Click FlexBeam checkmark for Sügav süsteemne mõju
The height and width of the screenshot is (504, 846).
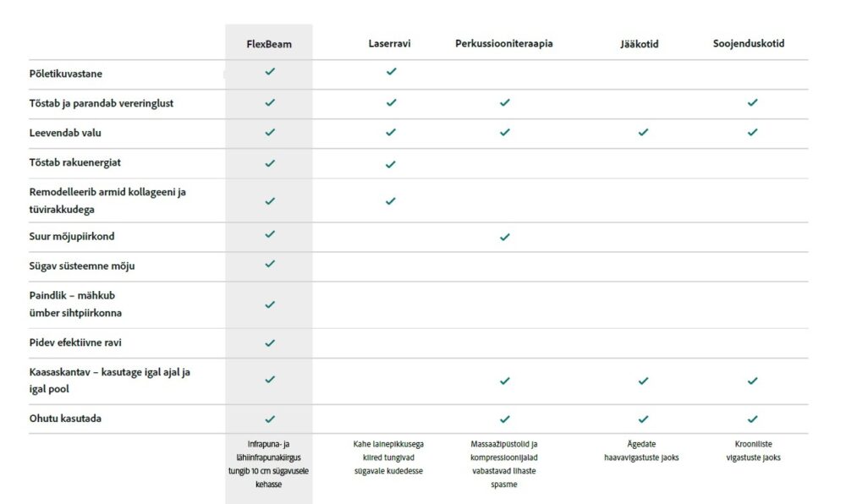pyautogui.click(x=270, y=264)
